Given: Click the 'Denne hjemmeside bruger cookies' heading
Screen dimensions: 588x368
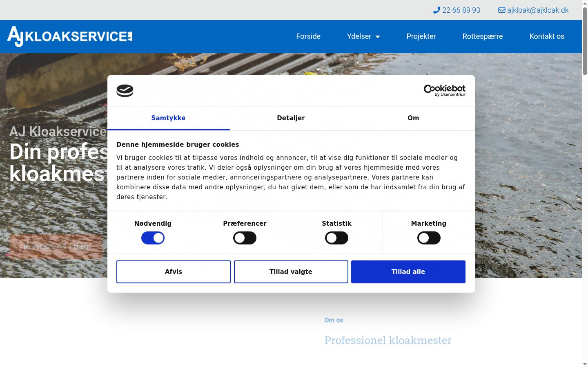Looking at the screenshot, I should [178, 144].
